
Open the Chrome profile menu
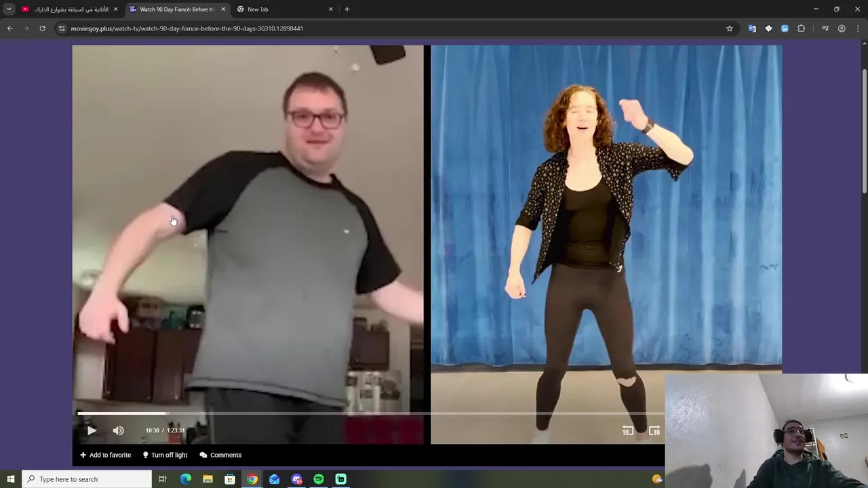[842, 28]
